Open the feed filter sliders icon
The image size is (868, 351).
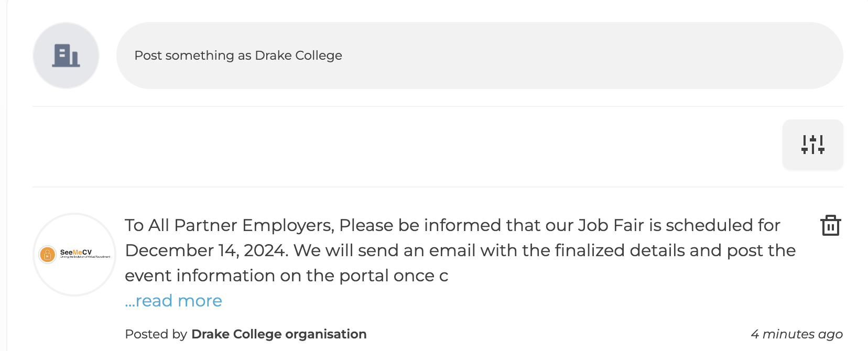812,145
